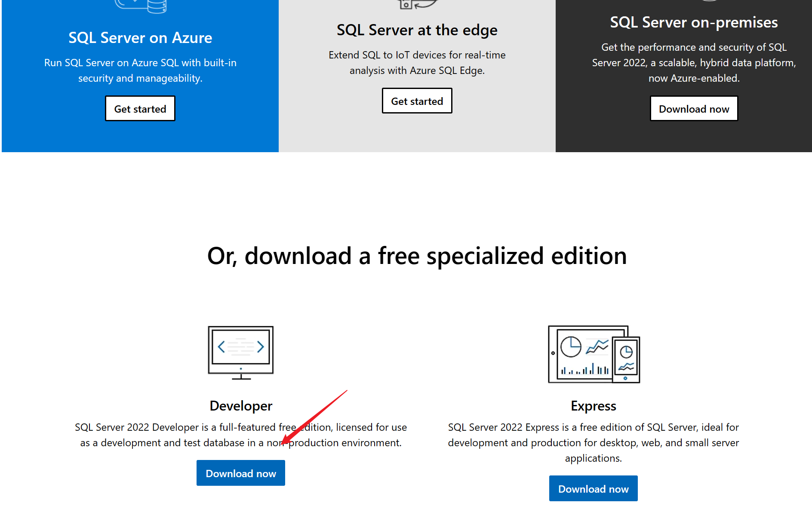Click the Developer edition title
812x515 pixels.
[241, 406]
